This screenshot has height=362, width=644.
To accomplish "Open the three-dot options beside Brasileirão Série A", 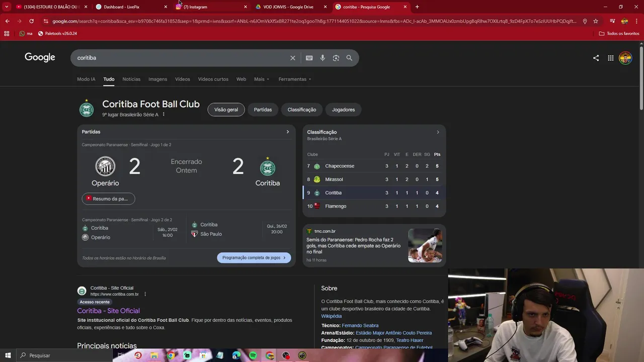I will (x=164, y=115).
